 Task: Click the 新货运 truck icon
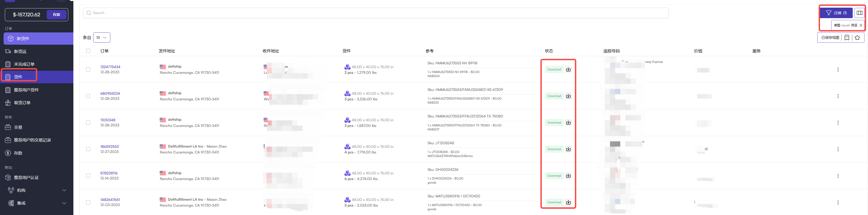coord(8,51)
